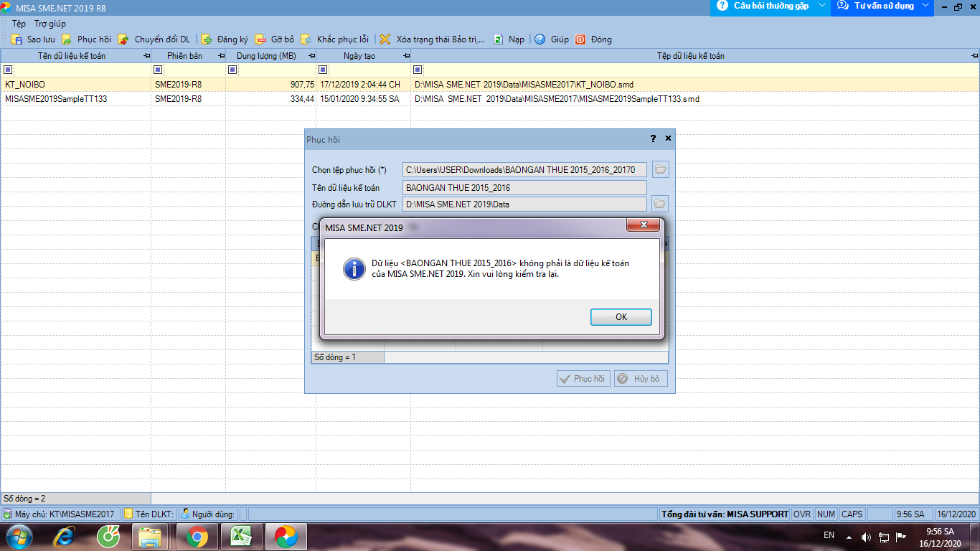Open filter operator for Tên dữ liệu kế toán
Viewport: 980px width, 551px height.
[x=9, y=70]
